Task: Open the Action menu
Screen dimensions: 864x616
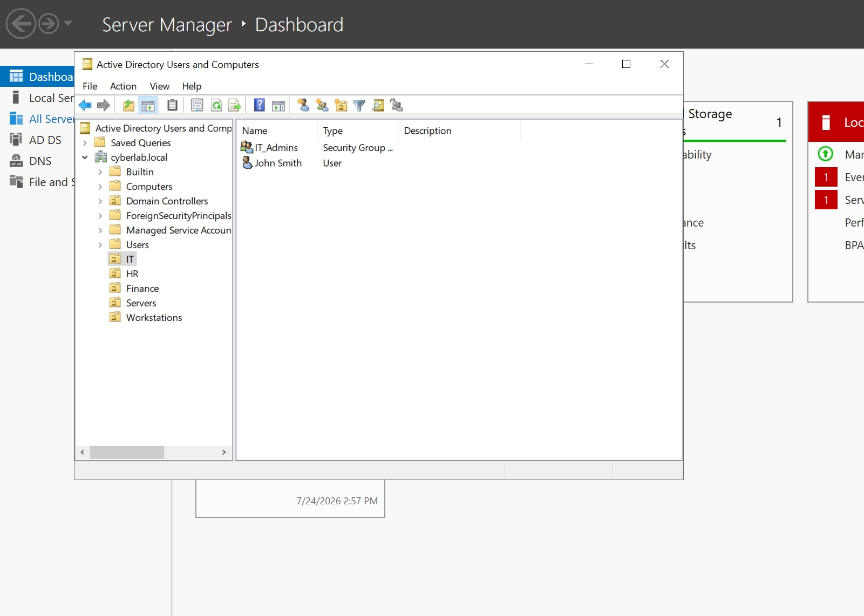Action: click(x=124, y=86)
